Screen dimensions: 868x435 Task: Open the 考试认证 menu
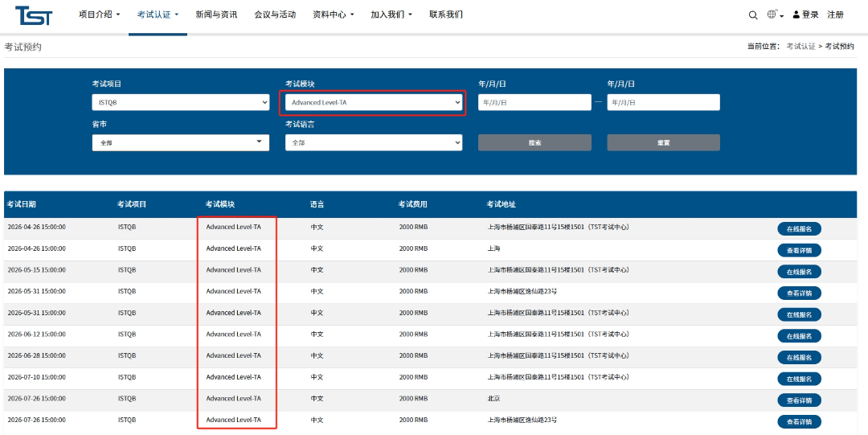tap(158, 14)
